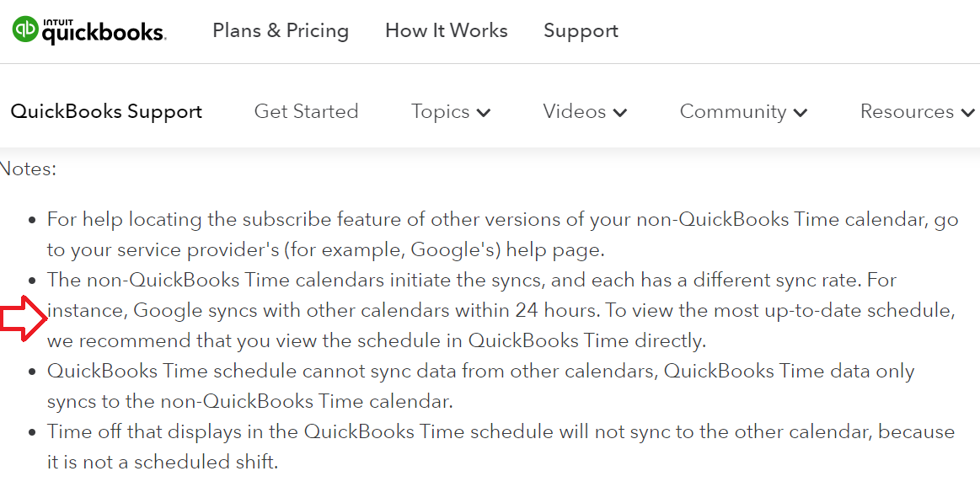
Task: Select Support in the top navigation
Action: pos(581,31)
